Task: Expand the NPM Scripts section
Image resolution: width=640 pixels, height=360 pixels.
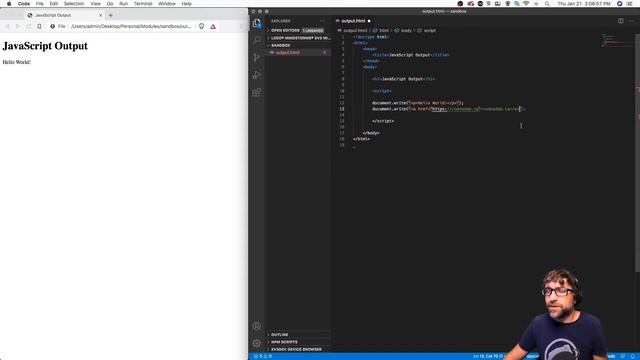Action: tap(298, 342)
